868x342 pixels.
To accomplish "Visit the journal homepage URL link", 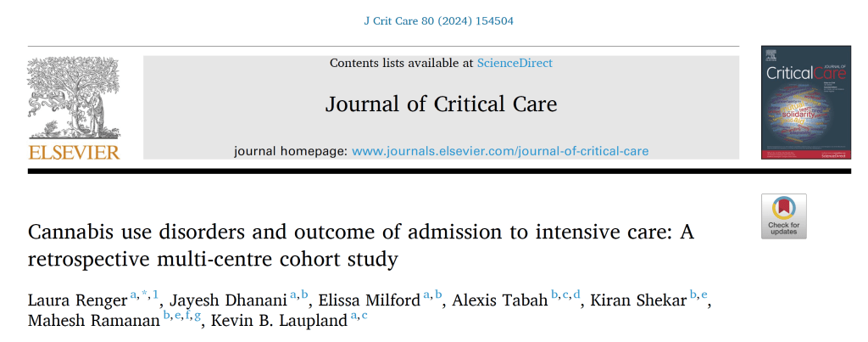I will tap(500, 151).
